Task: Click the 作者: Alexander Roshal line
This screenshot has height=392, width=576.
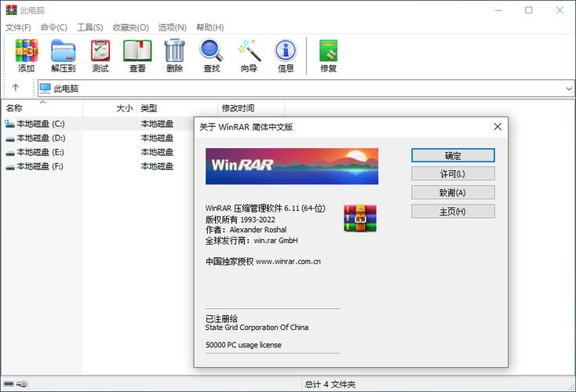Action: (x=246, y=230)
